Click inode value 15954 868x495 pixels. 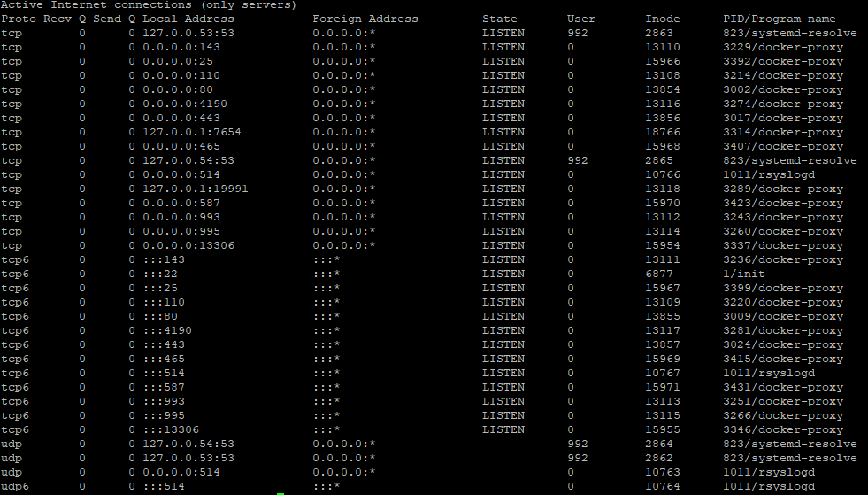pos(663,245)
